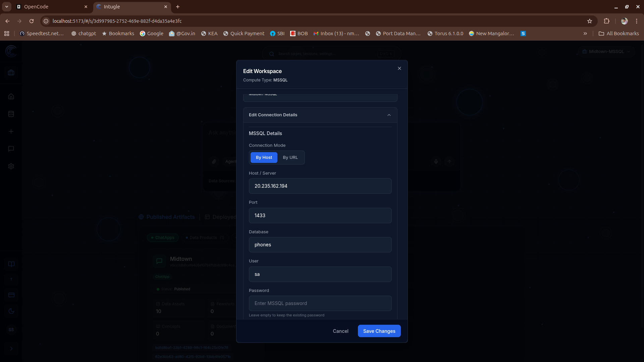The width and height of the screenshot is (644, 362).
Task: Collapse Edit Connection Details section
Action: [x=389, y=115]
